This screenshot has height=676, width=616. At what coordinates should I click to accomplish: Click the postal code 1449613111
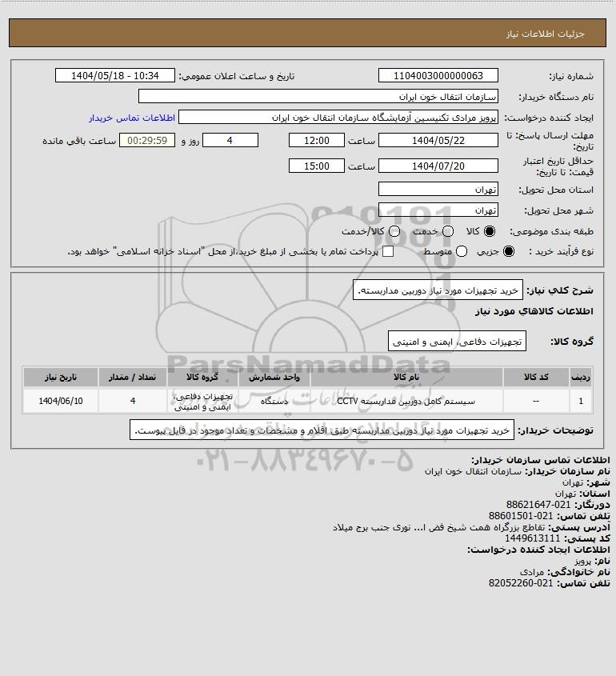click(532, 538)
